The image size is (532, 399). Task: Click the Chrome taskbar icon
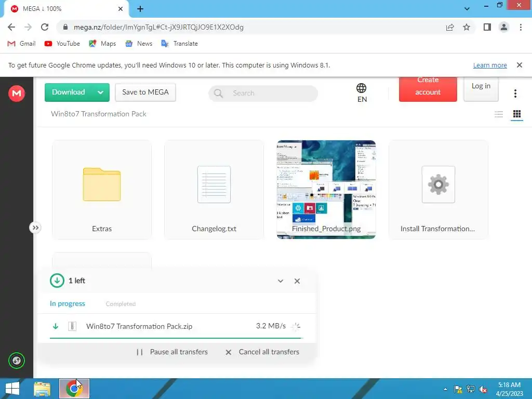(x=74, y=389)
